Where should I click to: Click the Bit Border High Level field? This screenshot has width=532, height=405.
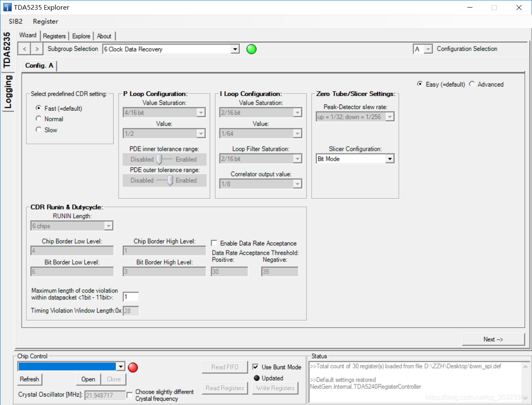[x=164, y=272]
